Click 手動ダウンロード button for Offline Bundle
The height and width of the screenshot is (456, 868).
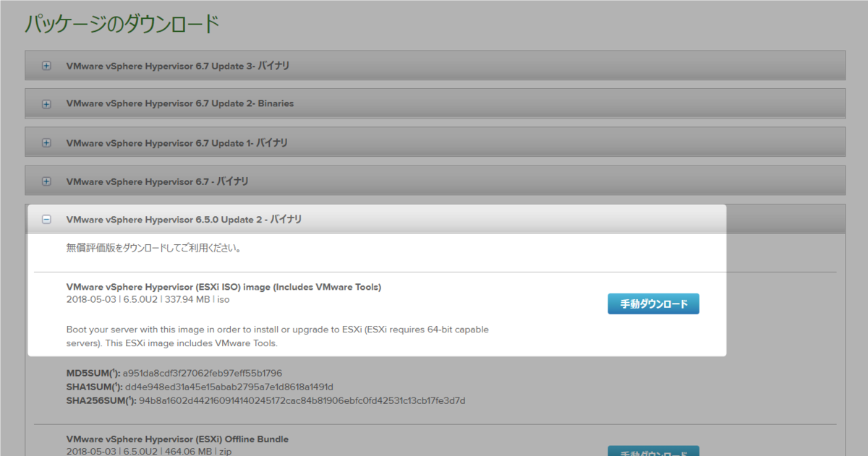(653, 452)
